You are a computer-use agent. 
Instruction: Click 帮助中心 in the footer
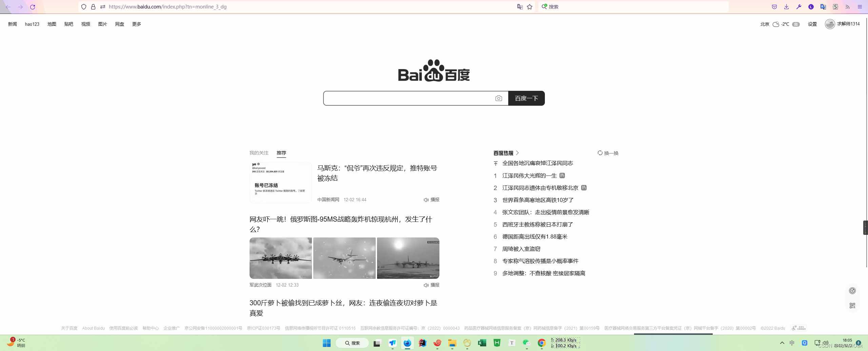click(151, 328)
